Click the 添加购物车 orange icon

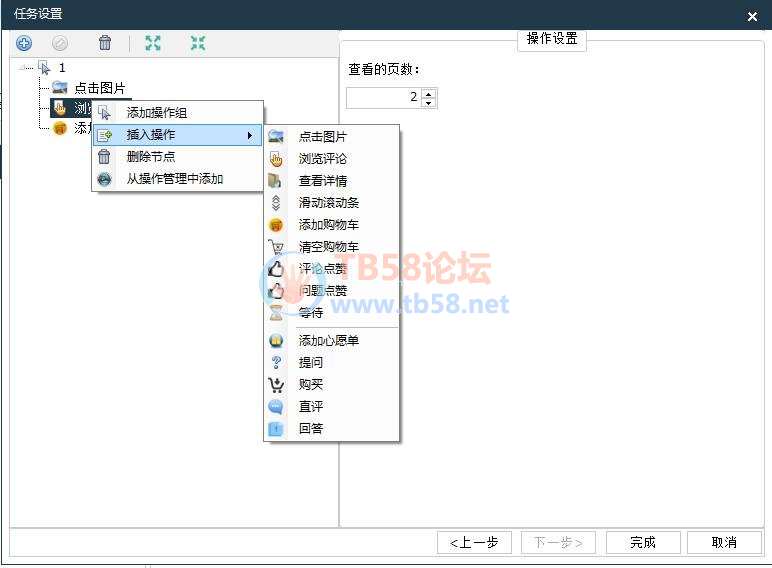pos(276,225)
